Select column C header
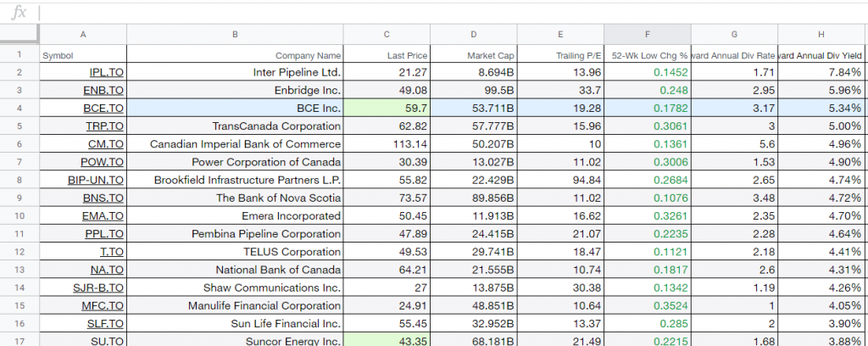 [x=387, y=34]
